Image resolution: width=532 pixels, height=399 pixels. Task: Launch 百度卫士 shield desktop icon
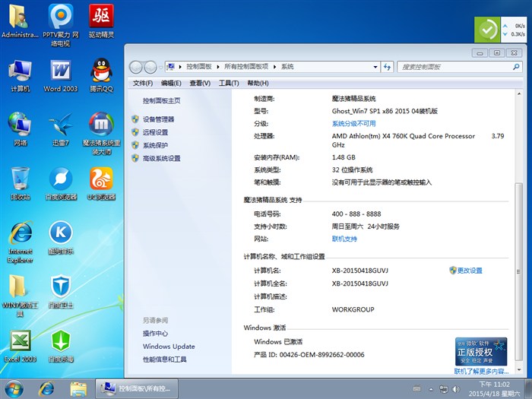pyautogui.click(x=61, y=292)
